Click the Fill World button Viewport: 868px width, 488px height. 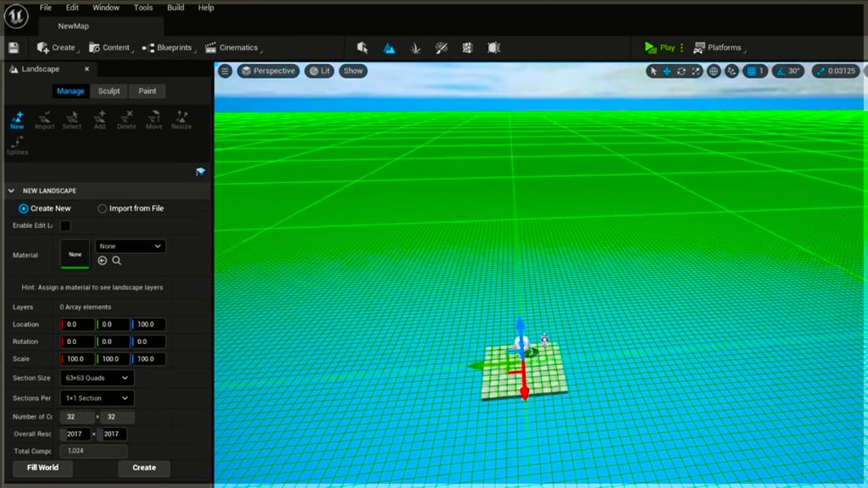(42, 468)
